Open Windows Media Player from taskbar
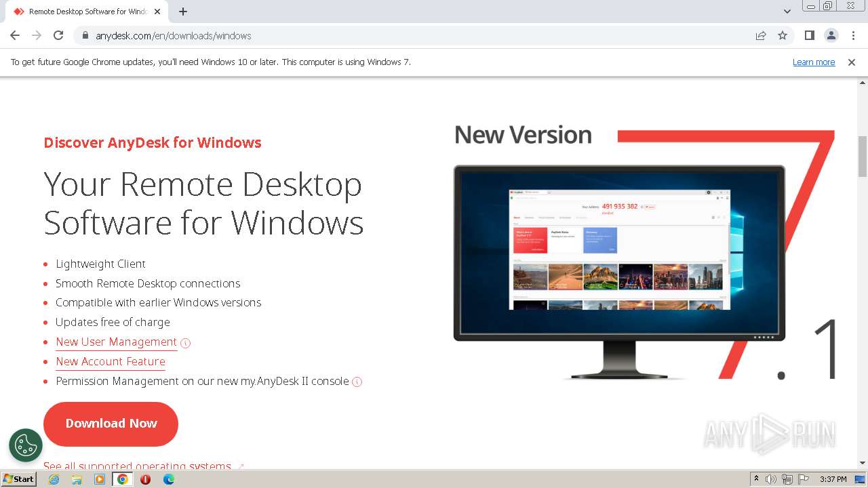 (100, 479)
